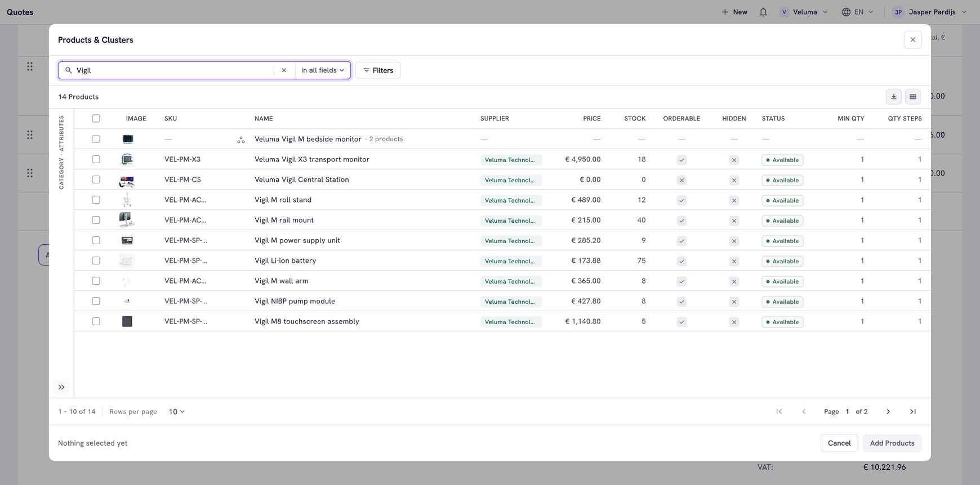Open the Filters button

(x=378, y=70)
